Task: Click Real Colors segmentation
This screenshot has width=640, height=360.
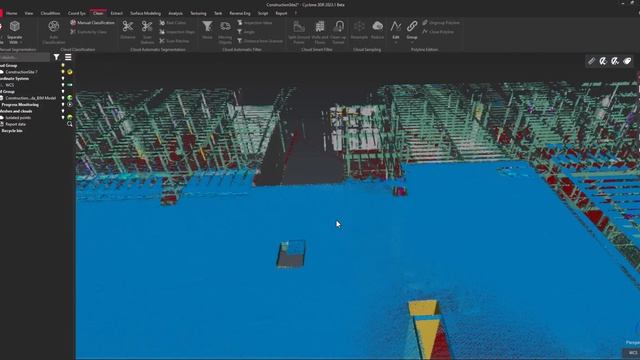Action: pyautogui.click(x=173, y=23)
